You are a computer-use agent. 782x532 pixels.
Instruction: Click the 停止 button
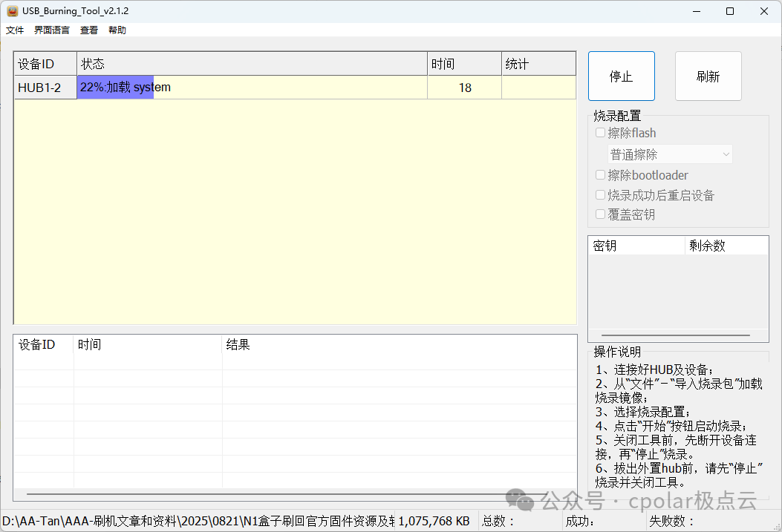[x=621, y=76]
